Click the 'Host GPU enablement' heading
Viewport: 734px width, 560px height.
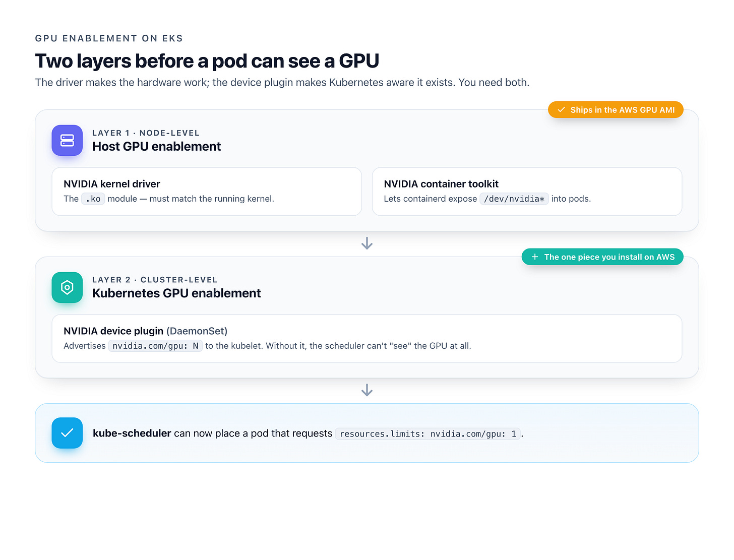coord(156,147)
